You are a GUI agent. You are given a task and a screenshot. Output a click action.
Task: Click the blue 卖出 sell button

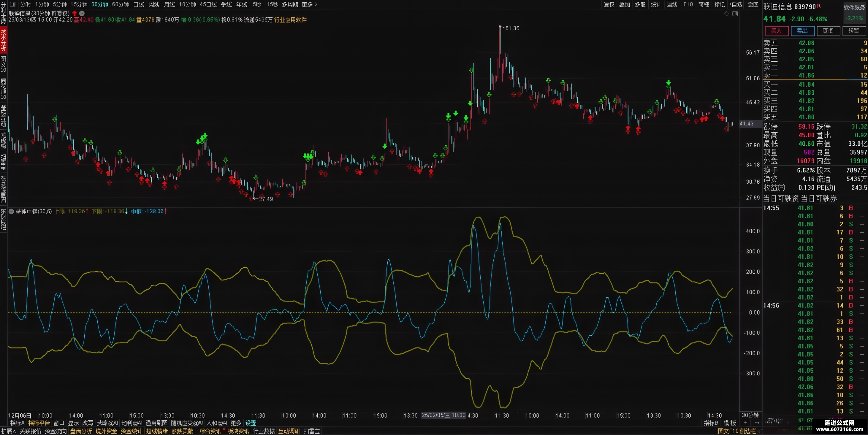[802, 31]
